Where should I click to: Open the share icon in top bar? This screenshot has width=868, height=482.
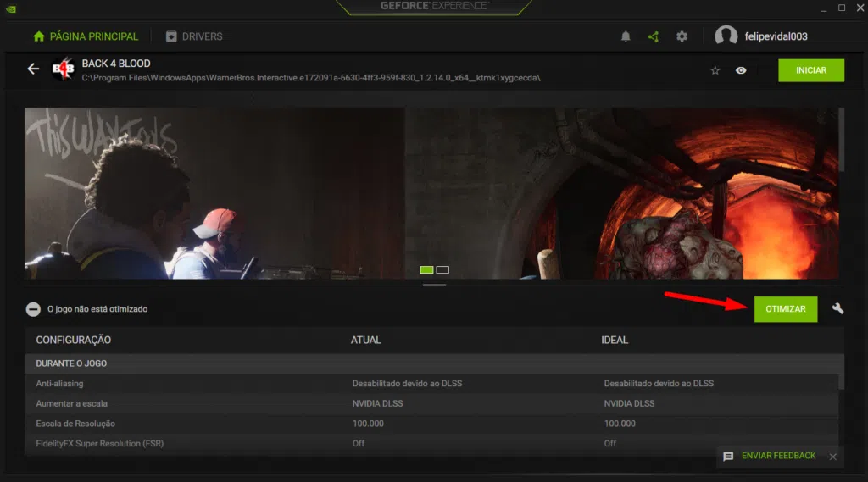[654, 36]
